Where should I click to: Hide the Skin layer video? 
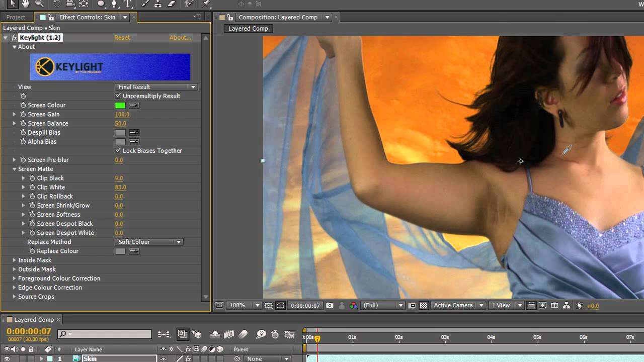pos(7,358)
